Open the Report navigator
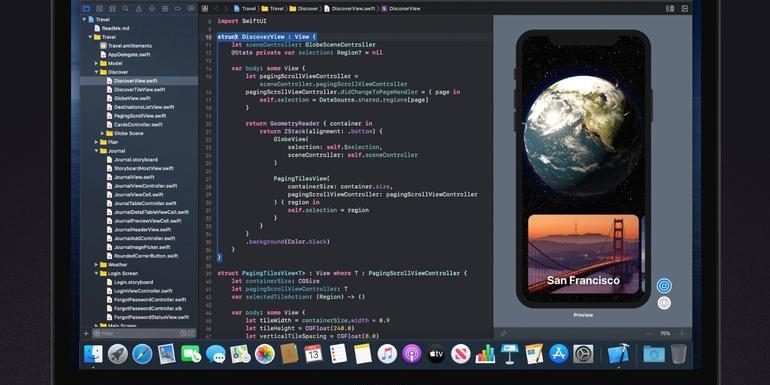 191,8
